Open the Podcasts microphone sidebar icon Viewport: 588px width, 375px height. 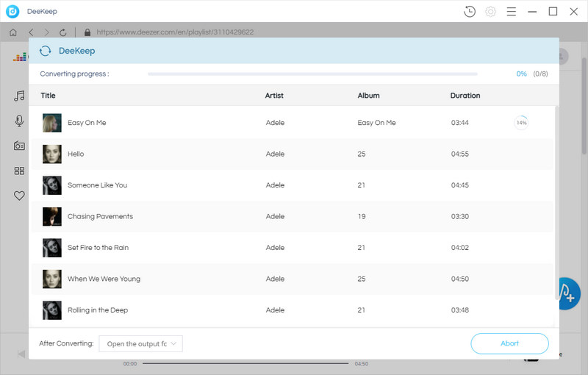pos(19,121)
